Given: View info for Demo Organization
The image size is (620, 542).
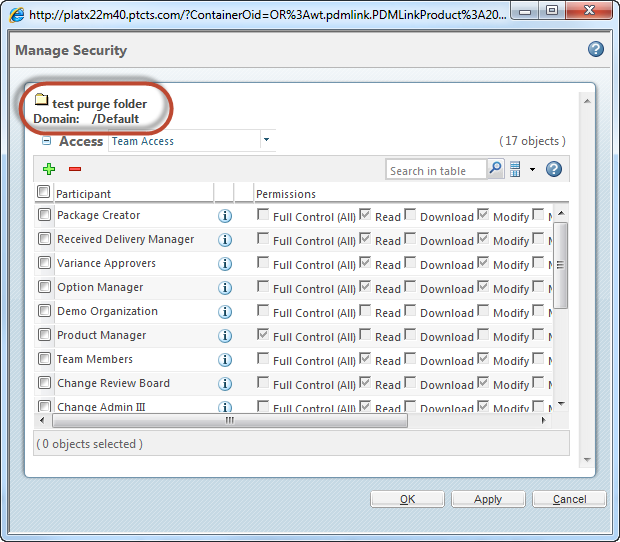Looking at the screenshot, I should pyautogui.click(x=225, y=312).
